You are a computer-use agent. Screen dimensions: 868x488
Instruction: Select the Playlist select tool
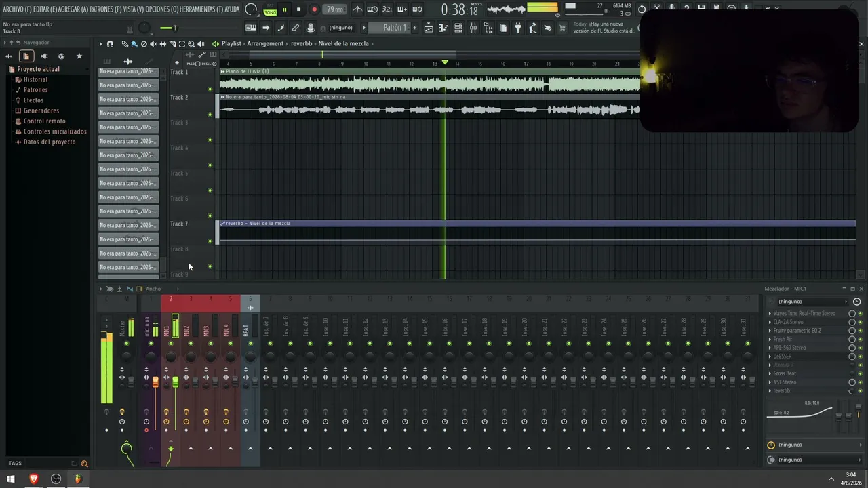tap(182, 44)
